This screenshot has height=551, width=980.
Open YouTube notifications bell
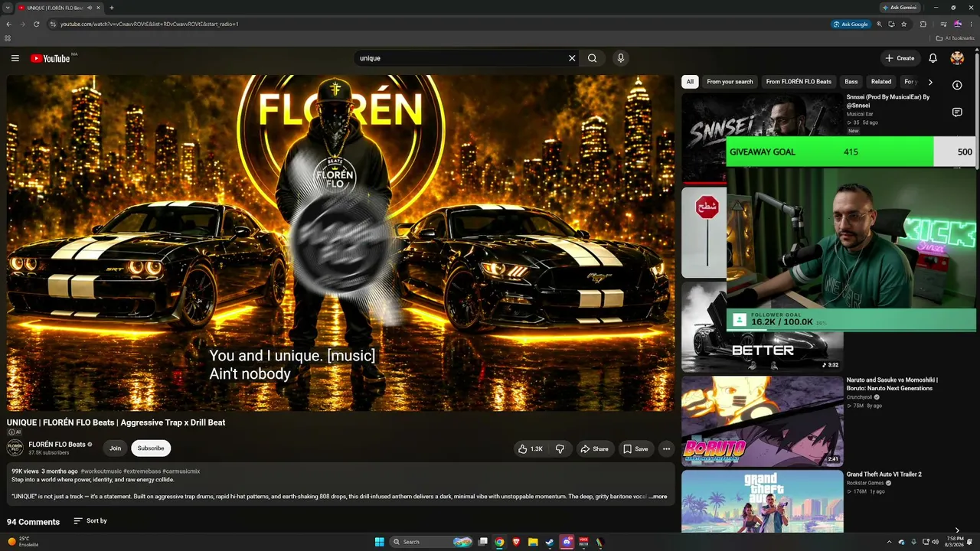point(933,58)
